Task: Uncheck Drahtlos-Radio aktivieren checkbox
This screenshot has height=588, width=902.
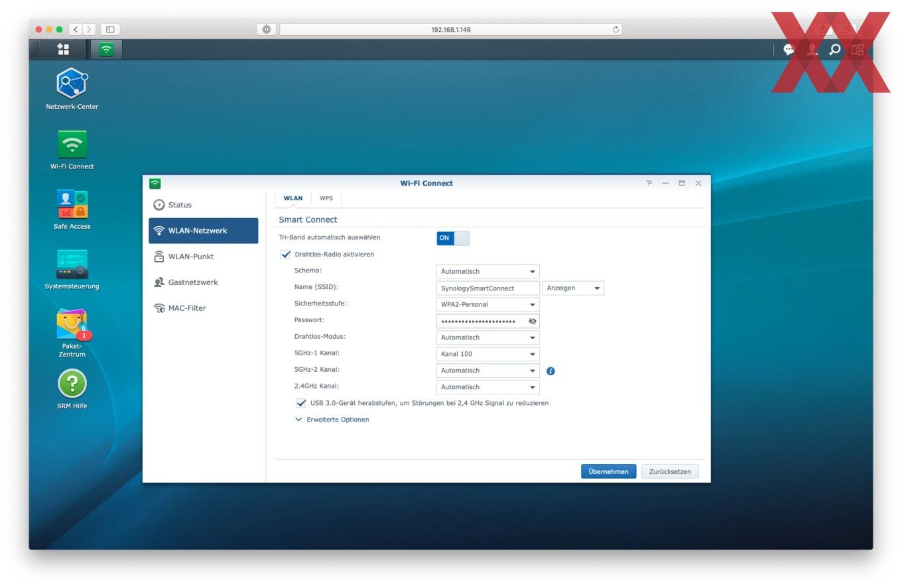Action: (286, 255)
